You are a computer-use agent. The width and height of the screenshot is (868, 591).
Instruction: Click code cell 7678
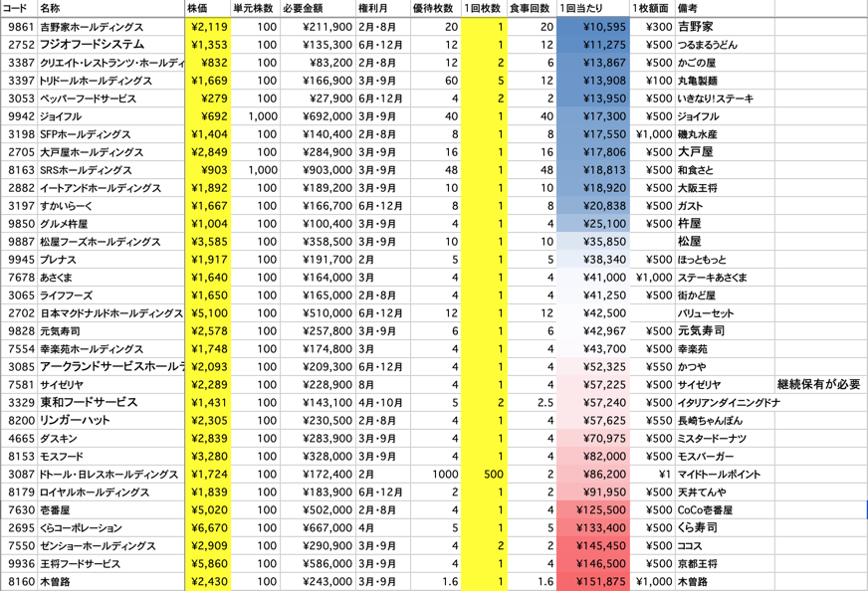tap(19, 278)
